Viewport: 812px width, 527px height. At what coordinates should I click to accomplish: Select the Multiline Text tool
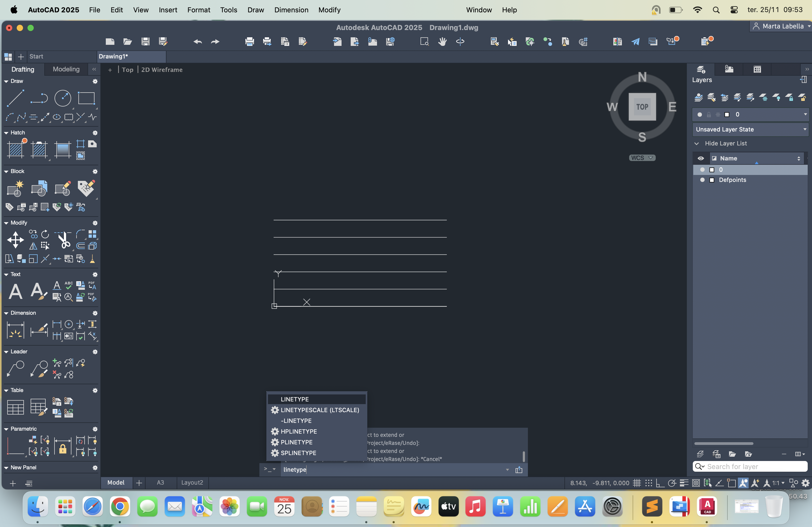point(15,292)
